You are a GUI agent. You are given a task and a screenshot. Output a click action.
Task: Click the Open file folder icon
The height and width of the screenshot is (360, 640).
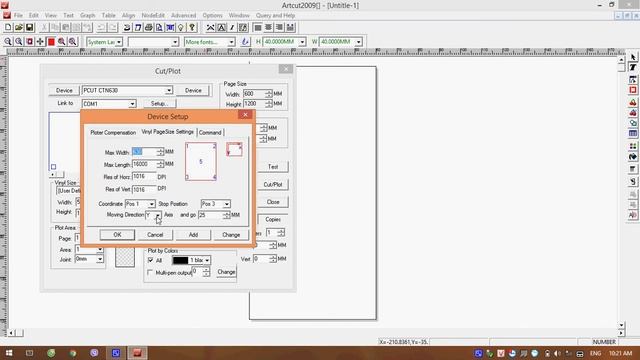coord(19,27)
